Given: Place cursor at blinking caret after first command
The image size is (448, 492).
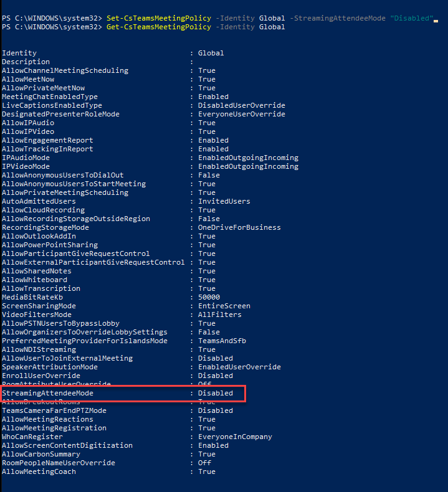Looking at the screenshot, I should tap(436, 19).
